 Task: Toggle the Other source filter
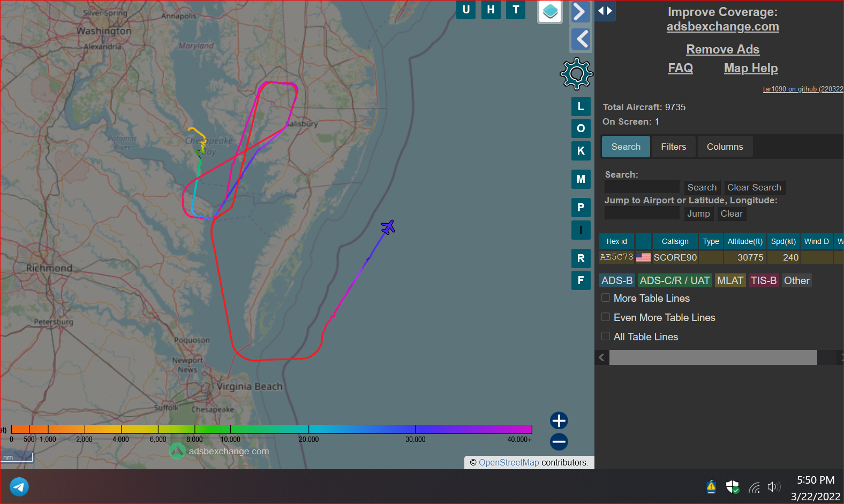(797, 280)
